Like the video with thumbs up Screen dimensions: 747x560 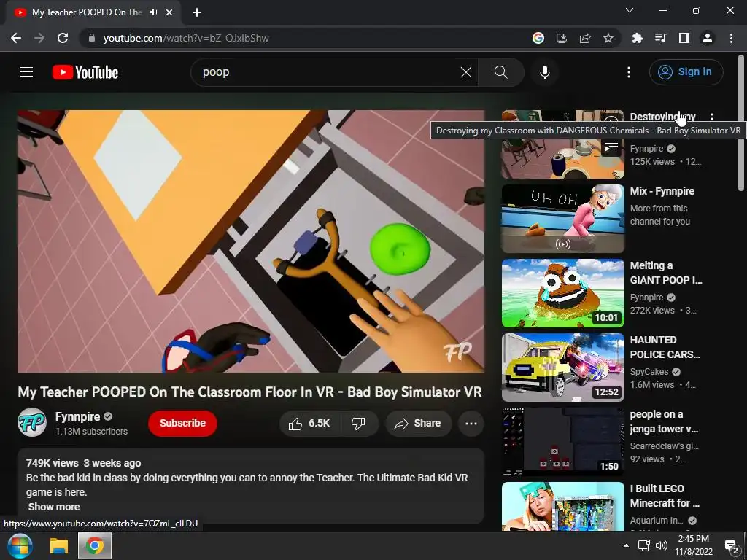[x=309, y=424]
